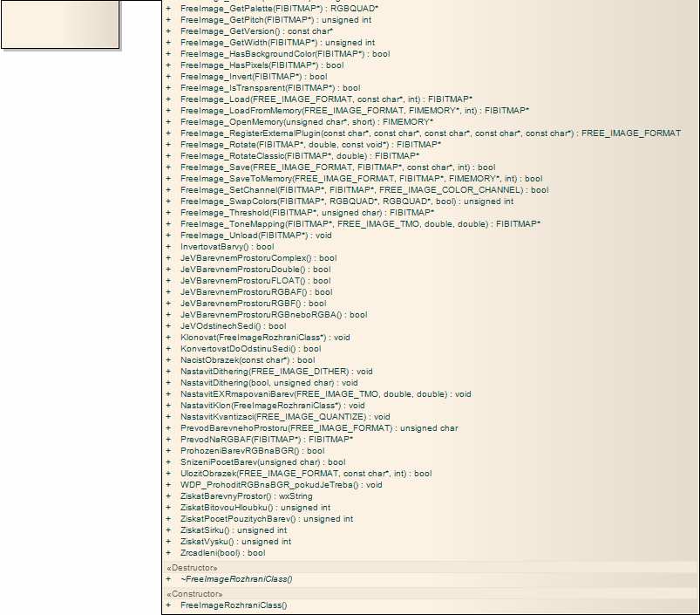This screenshot has width=700, height=615.
Task: Click the NacistObrazek(const char*) method
Action: click(x=248, y=360)
